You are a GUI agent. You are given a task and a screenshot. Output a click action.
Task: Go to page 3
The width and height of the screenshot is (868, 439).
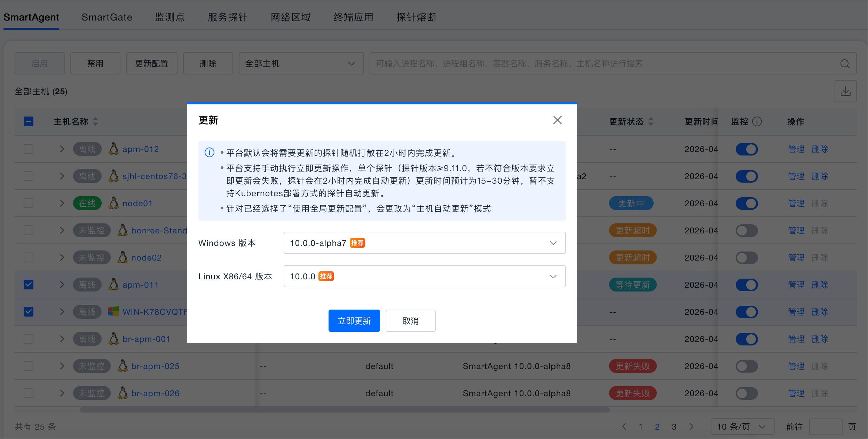point(674,426)
